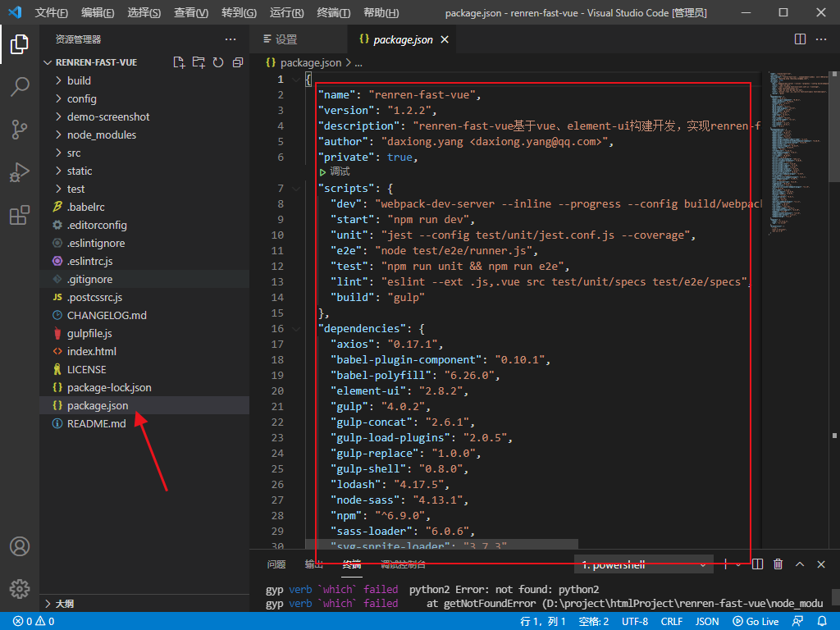840x630 pixels.
Task: Open the powershell terminal selector dropdown
Action: click(x=643, y=564)
